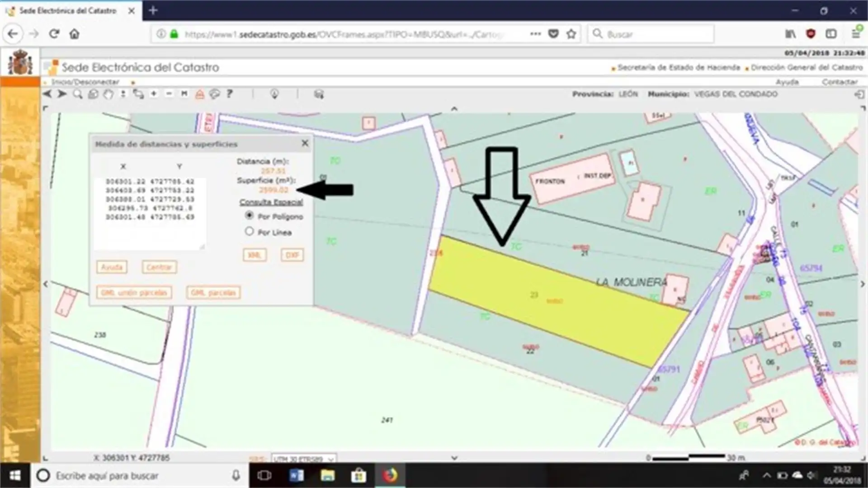This screenshot has width=868, height=488.
Task: Select the Por Línea radio option
Action: point(249,231)
